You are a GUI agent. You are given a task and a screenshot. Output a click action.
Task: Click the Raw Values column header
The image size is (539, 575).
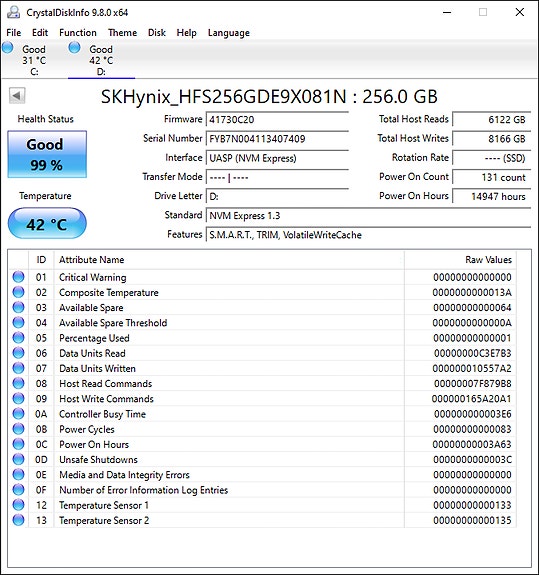460,260
